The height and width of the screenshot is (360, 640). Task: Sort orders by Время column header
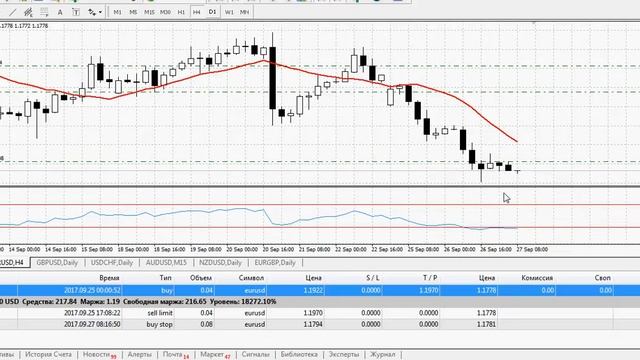109,278
